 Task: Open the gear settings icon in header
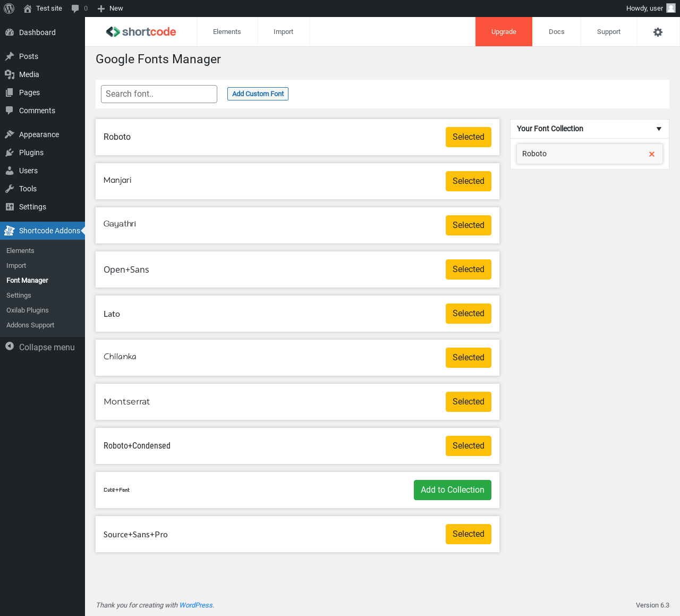(658, 32)
